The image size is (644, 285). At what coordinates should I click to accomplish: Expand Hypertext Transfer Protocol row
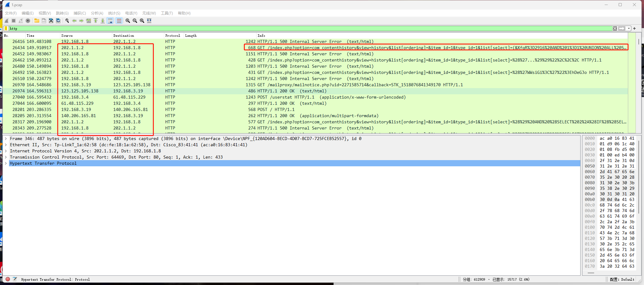6,163
